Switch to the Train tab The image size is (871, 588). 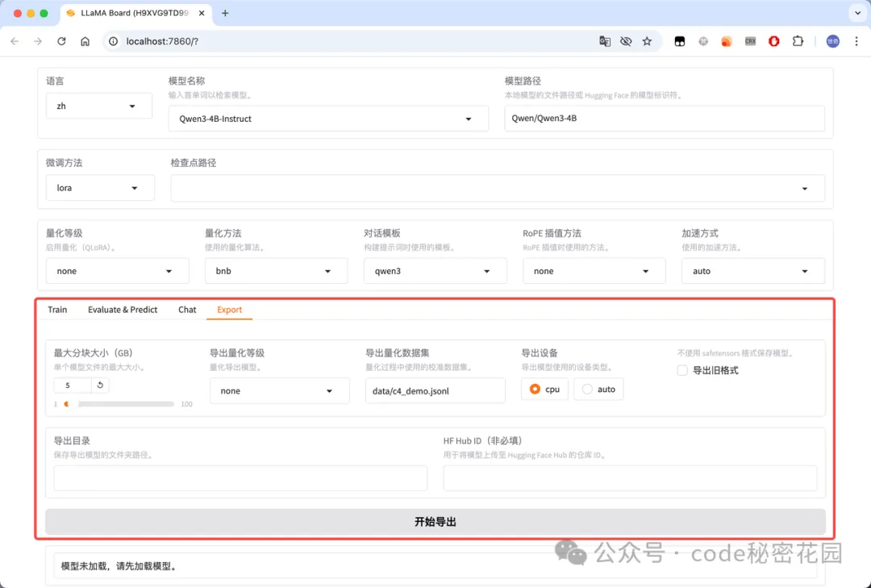[x=57, y=309]
